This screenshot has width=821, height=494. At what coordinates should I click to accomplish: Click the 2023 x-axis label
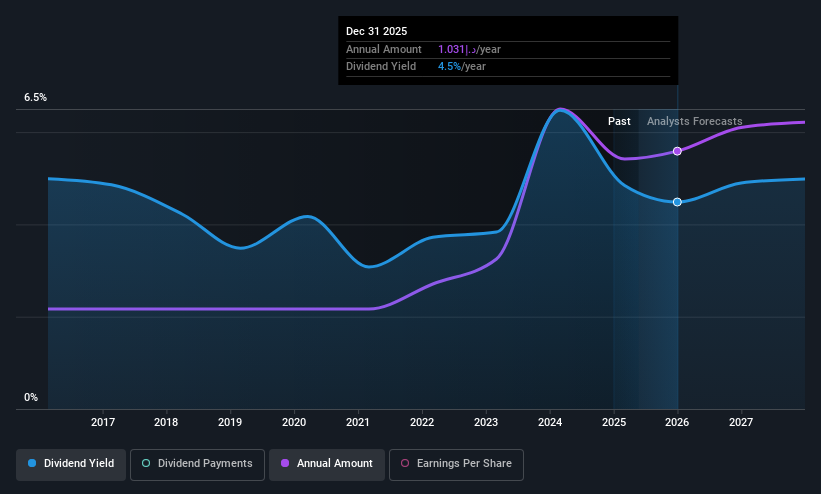(486, 422)
